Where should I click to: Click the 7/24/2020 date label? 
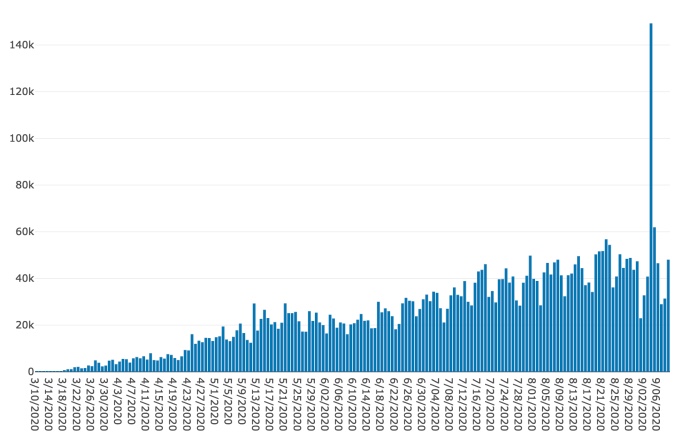tap(503, 404)
